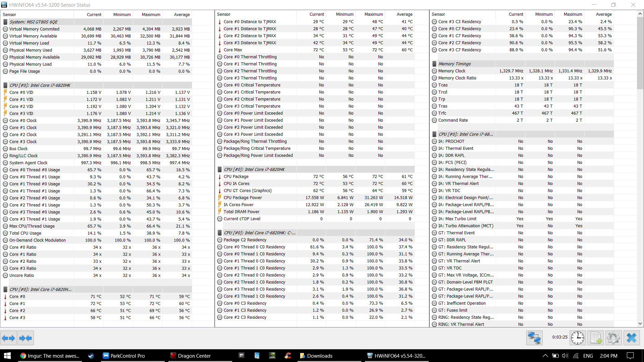
Task: Open the Windows Start menu
Action: 7,356
